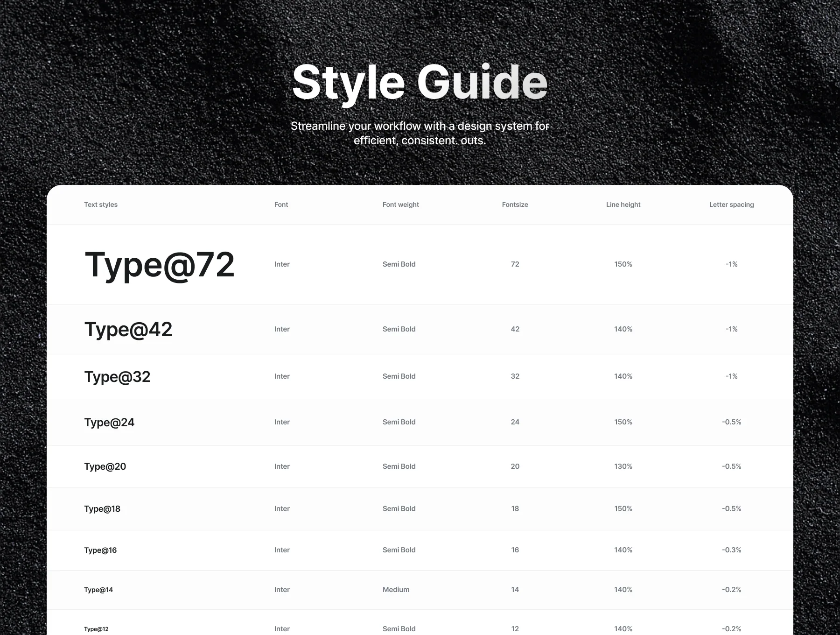Click the -0.5% letter spacing for Type@24
Viewport: 840px width, 635px height.
[x=732, y=422]
